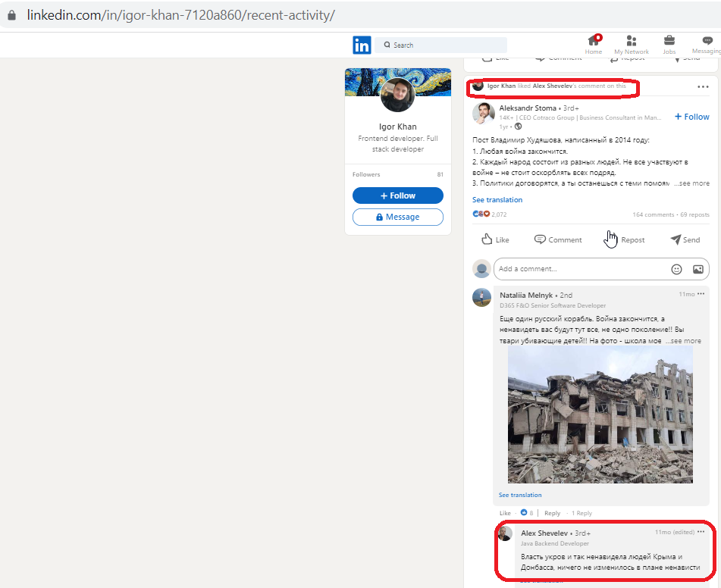This screenshot has height=588, width=721.
Task: Click the 'Java Backend Developer' headline
Action: pyautogui.click(x=554, y=543)
